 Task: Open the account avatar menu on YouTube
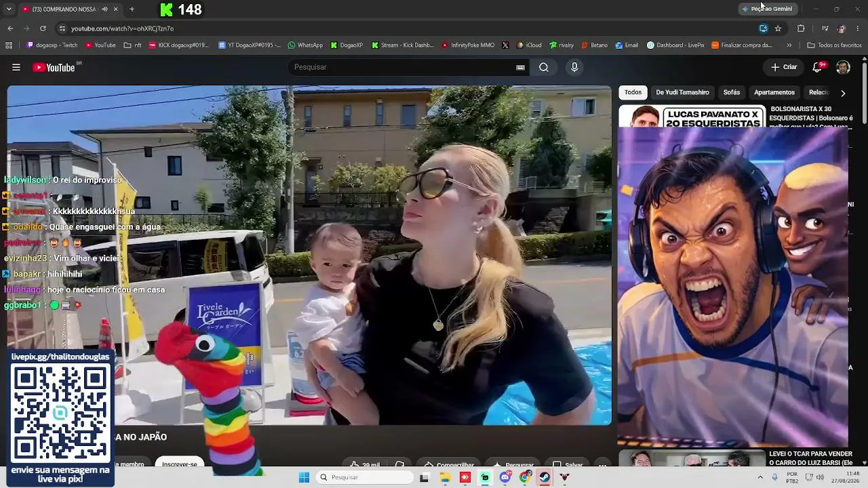tap(843, 67)
